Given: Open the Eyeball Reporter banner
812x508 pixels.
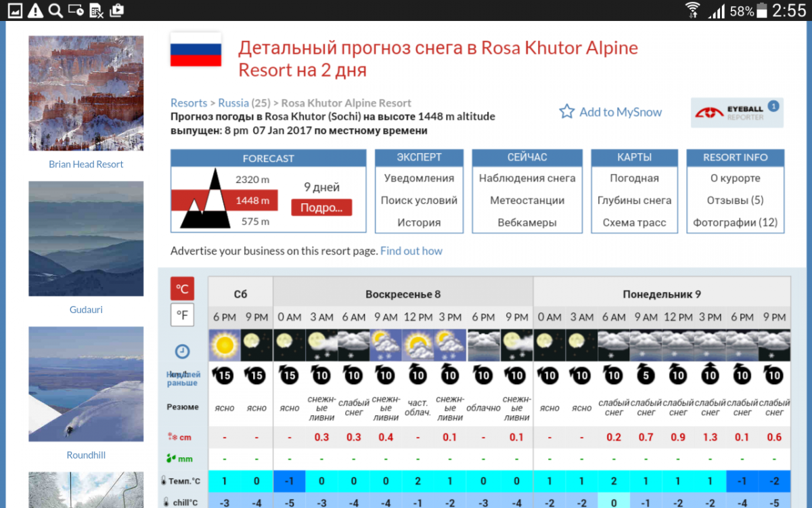Looking at the screenshot, I should [737, 112].
